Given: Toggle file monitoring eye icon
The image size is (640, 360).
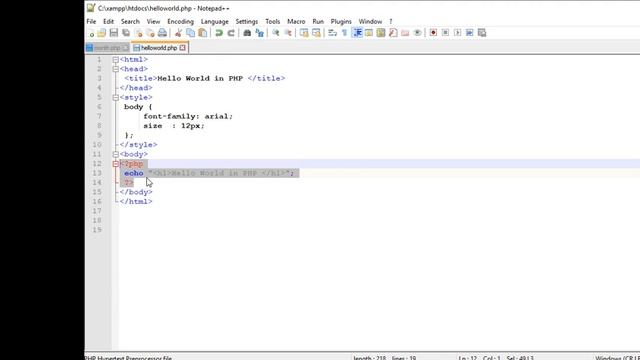Looking at the screenshot, I should [x=417, y=33].
